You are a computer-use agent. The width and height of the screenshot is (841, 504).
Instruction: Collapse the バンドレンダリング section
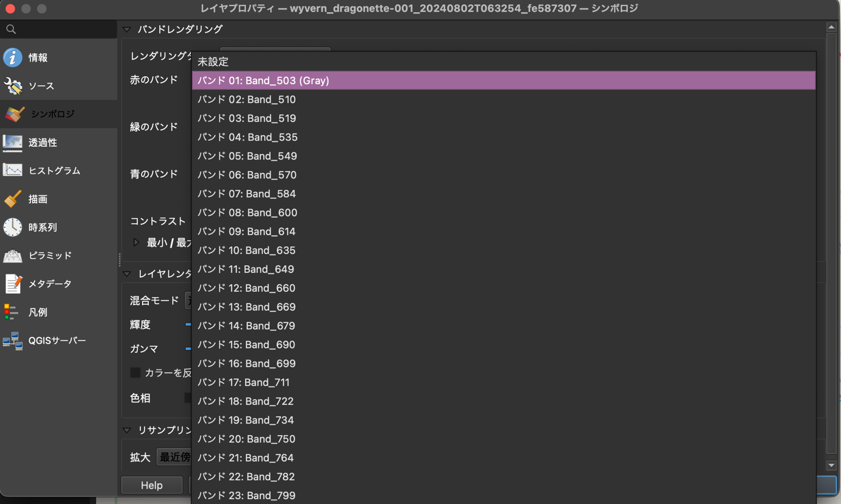coord(127,29)
